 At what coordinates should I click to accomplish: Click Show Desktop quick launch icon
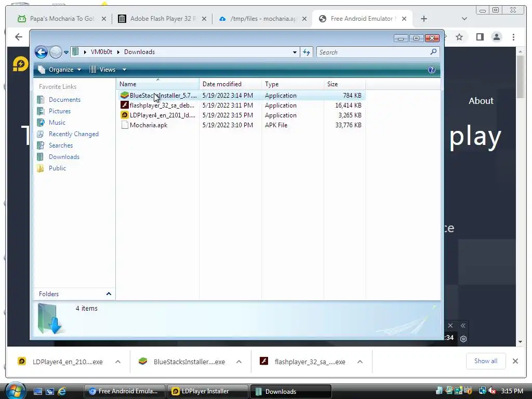pos(37,391)
